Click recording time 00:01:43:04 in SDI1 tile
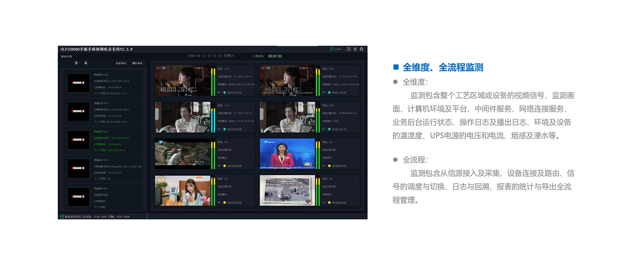 [234, 92]
